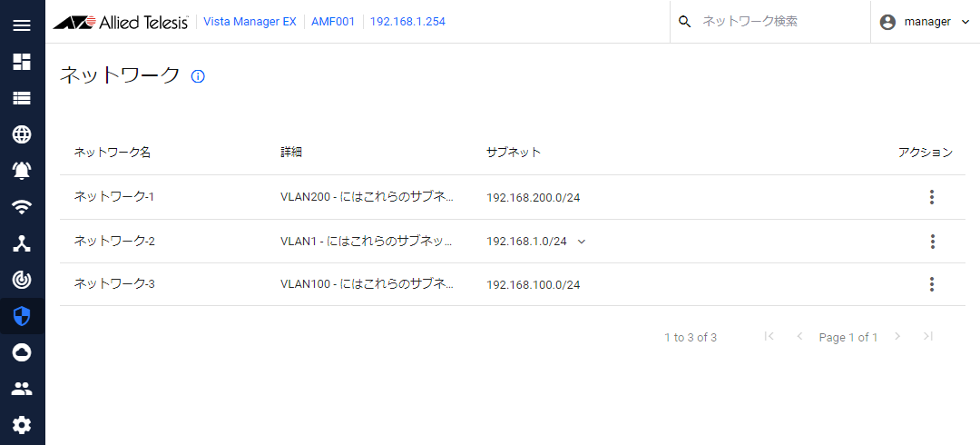This screenshot has width=980, height=445.
Task: Click the AMF001 breadcrumb link
Action: point(332,22)
